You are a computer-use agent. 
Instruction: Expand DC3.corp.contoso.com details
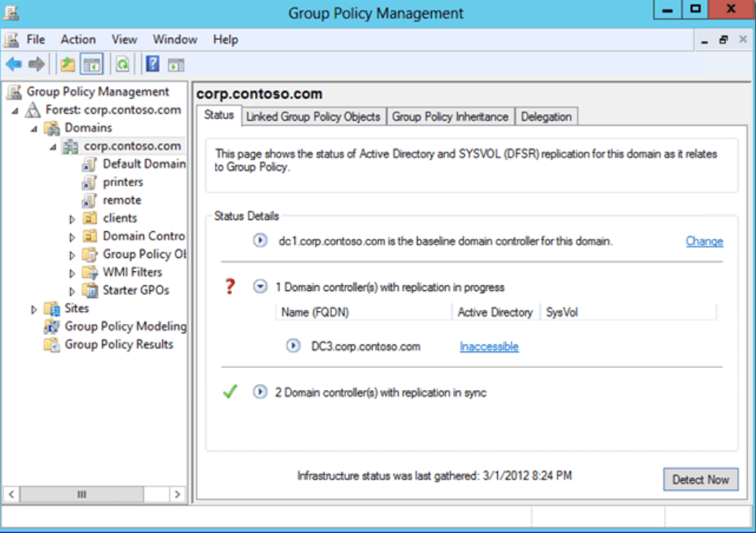point(293,346)
